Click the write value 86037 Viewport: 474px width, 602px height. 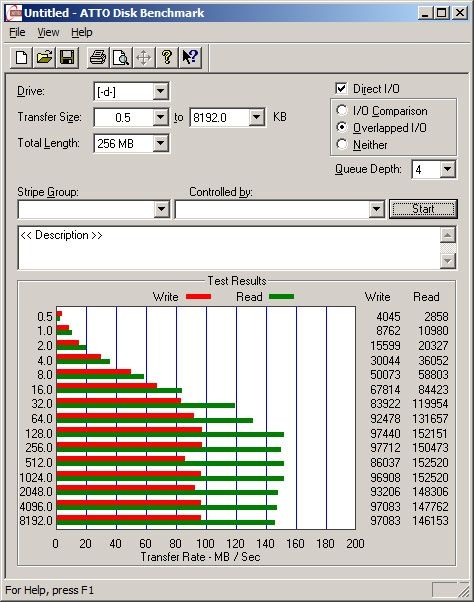(385, 462)
